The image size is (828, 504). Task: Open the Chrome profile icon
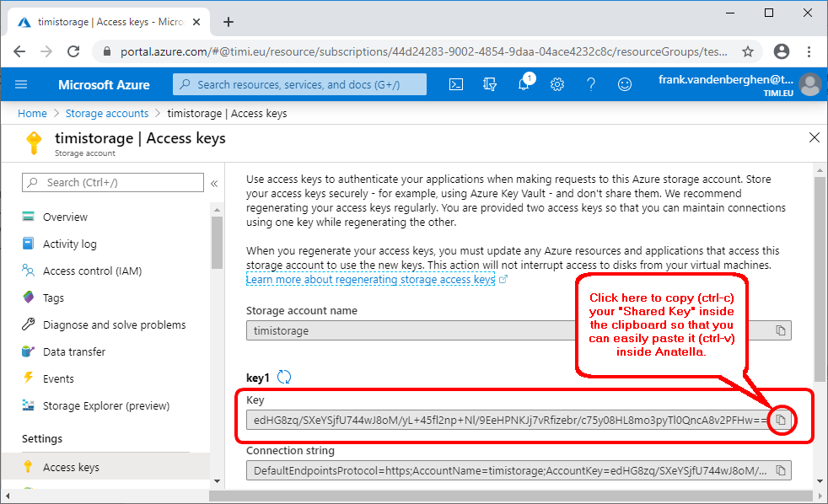[782, 51]
